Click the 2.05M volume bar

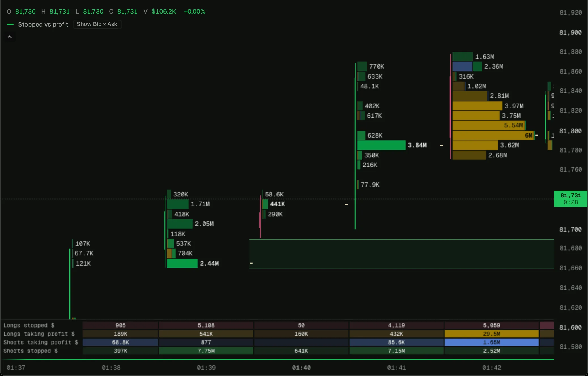click(180, 224)
